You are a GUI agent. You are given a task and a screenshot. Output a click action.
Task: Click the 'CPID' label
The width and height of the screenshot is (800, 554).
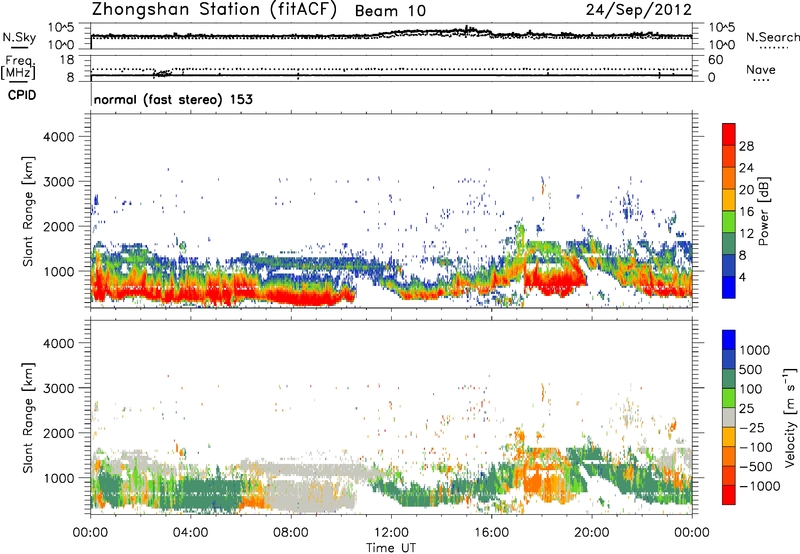[x=22, y=95]
